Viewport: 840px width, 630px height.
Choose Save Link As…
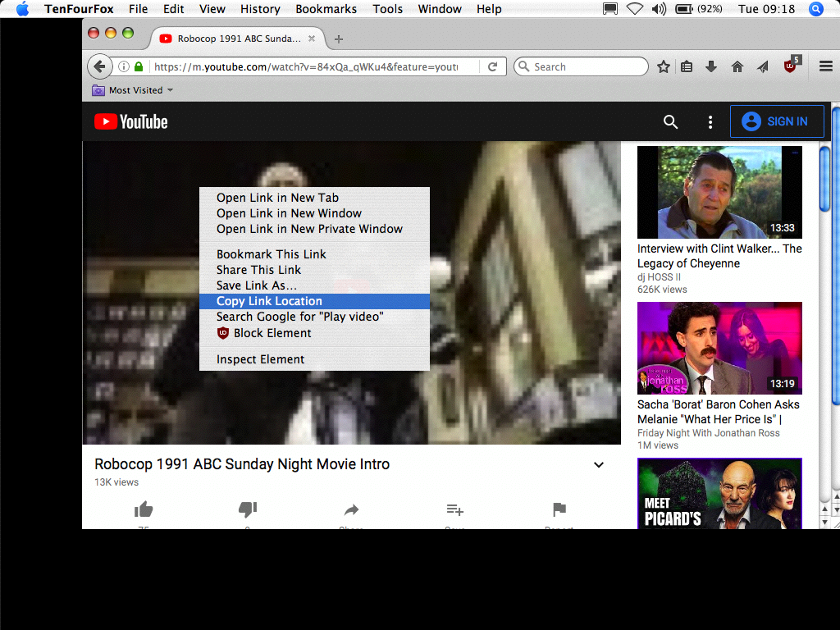(314, 285)
